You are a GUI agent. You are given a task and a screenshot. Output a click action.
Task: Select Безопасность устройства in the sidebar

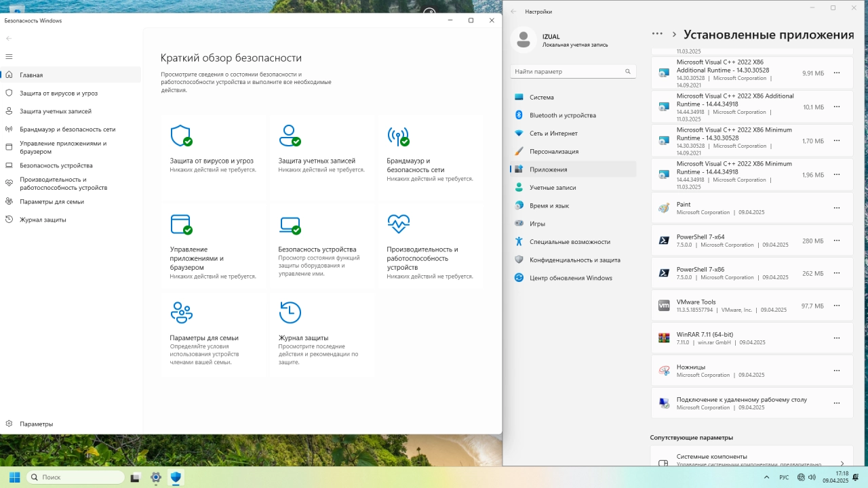pos(71,165)
